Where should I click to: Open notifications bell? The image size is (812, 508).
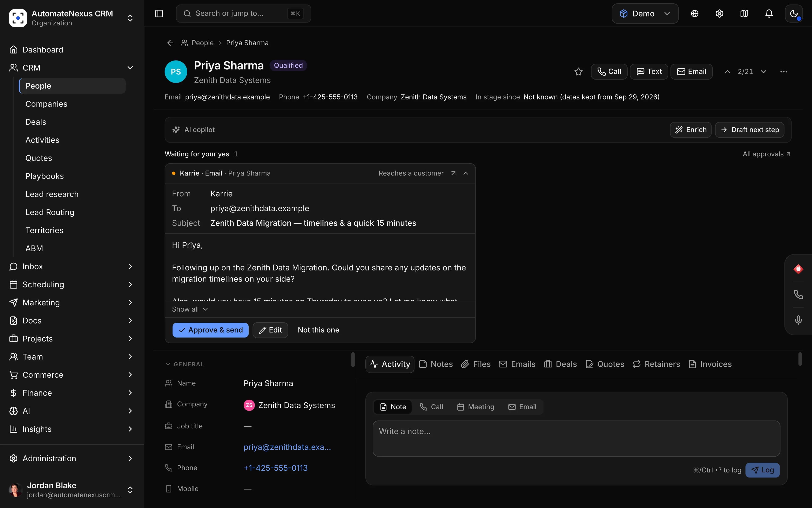[769, 13]
